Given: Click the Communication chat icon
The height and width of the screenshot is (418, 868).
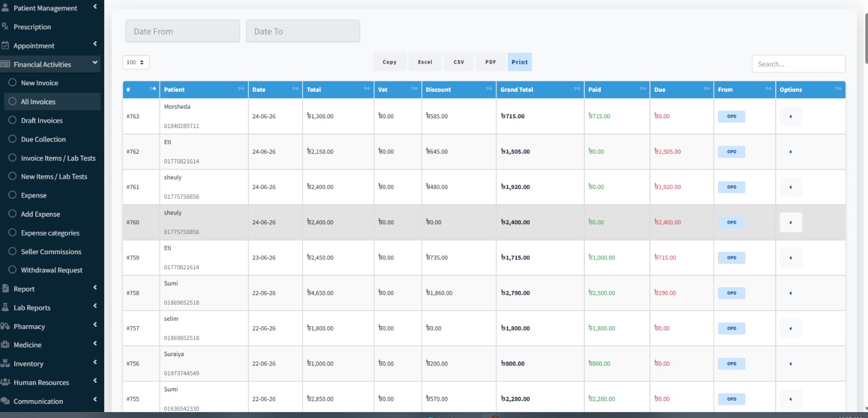Looking at the screenshot, I should pos(5,401).
